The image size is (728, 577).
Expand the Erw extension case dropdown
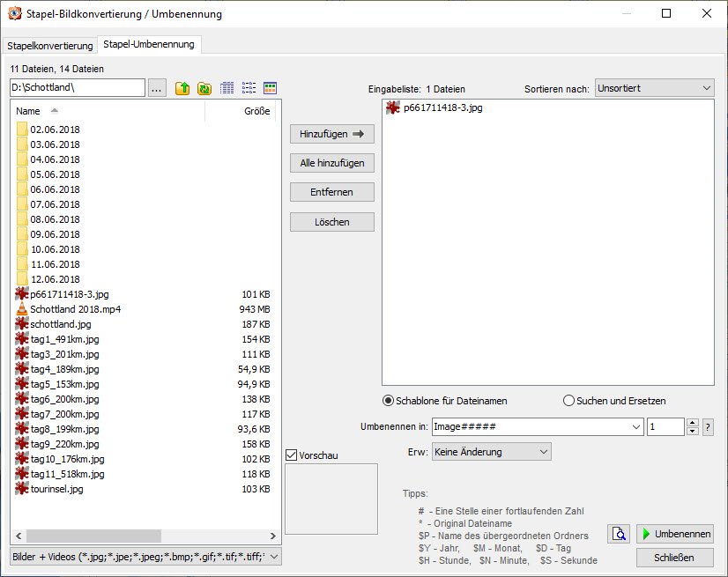(490, 452)
